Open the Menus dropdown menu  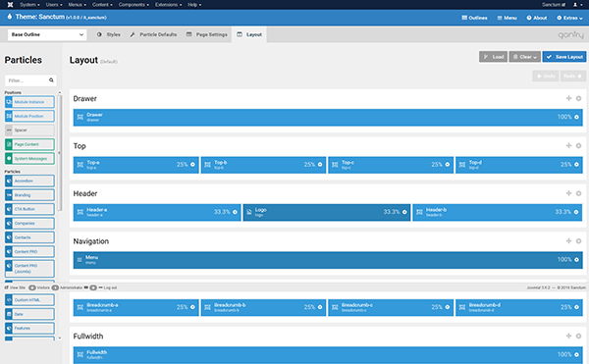[x=77, y=5]
